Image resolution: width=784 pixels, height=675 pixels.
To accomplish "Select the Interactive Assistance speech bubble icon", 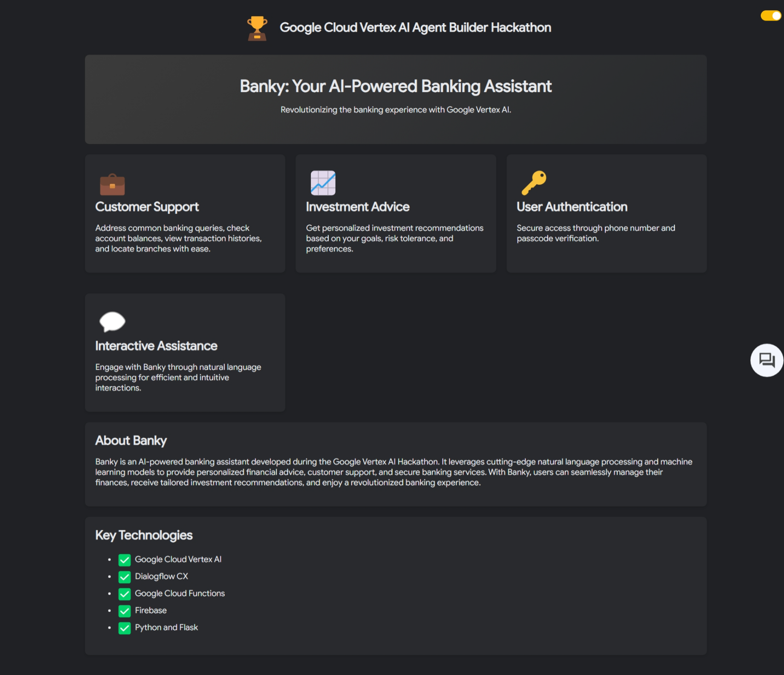I will 112,322.
